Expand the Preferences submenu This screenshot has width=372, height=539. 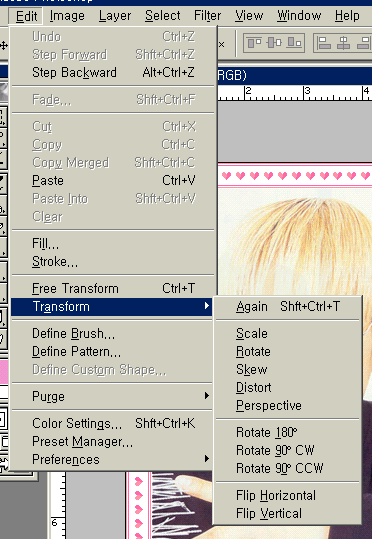[x=113, y=460]
